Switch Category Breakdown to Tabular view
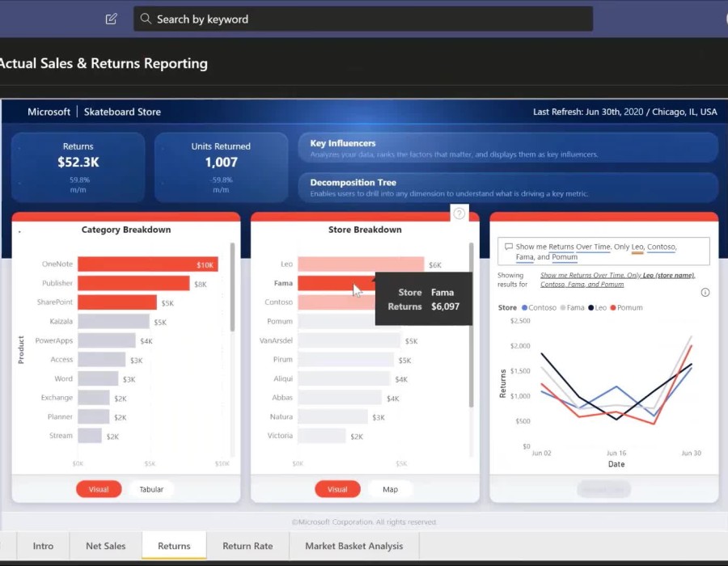 (151, 489)
